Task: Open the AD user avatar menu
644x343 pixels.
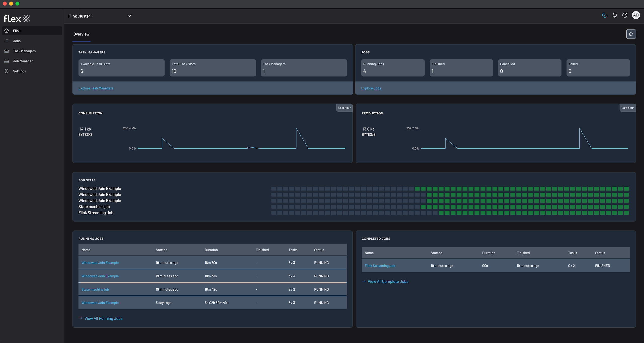Action: pos(636,15)
